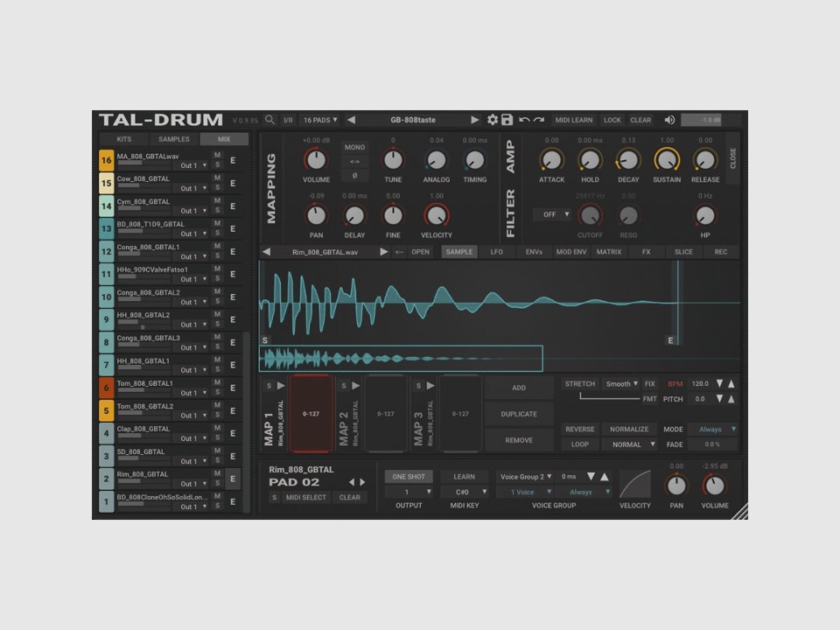Redo the last action
The width and height of the screenshot is (840, 630).
540,120
